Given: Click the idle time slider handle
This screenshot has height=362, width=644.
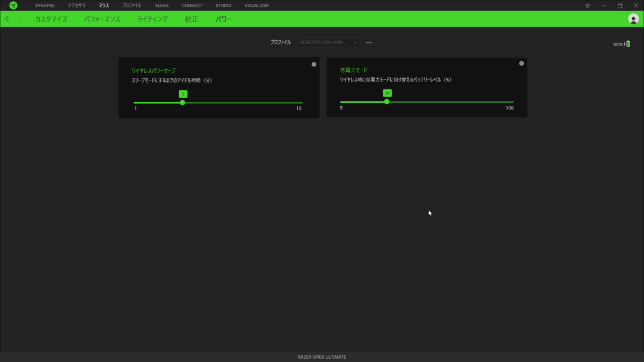Looking at the screenshot, I should [182, 102].
